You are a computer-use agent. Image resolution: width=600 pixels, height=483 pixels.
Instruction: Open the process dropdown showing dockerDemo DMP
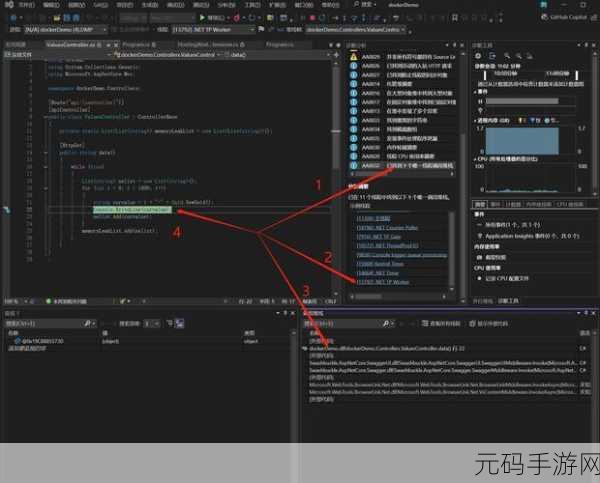(66, 29)
